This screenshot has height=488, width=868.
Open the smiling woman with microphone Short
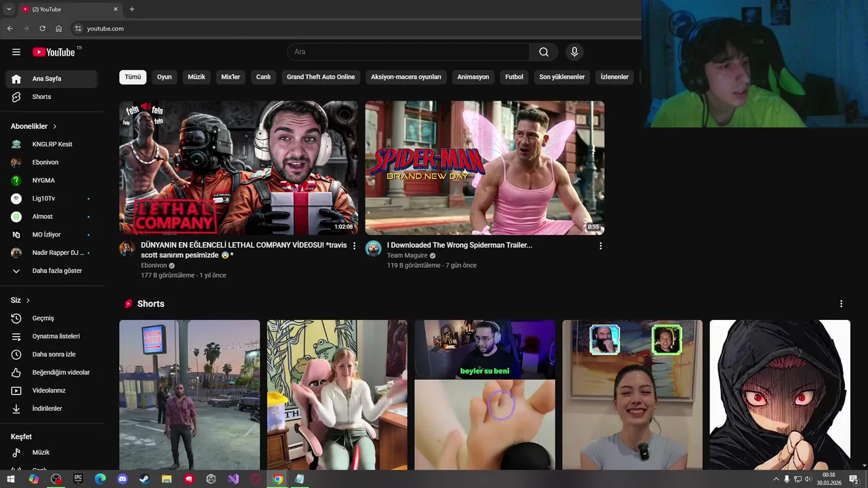(x=632, y=395)
